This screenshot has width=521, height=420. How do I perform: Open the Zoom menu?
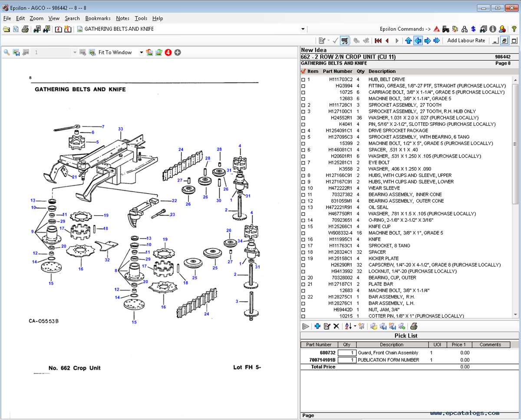click(x=36, y=18)
